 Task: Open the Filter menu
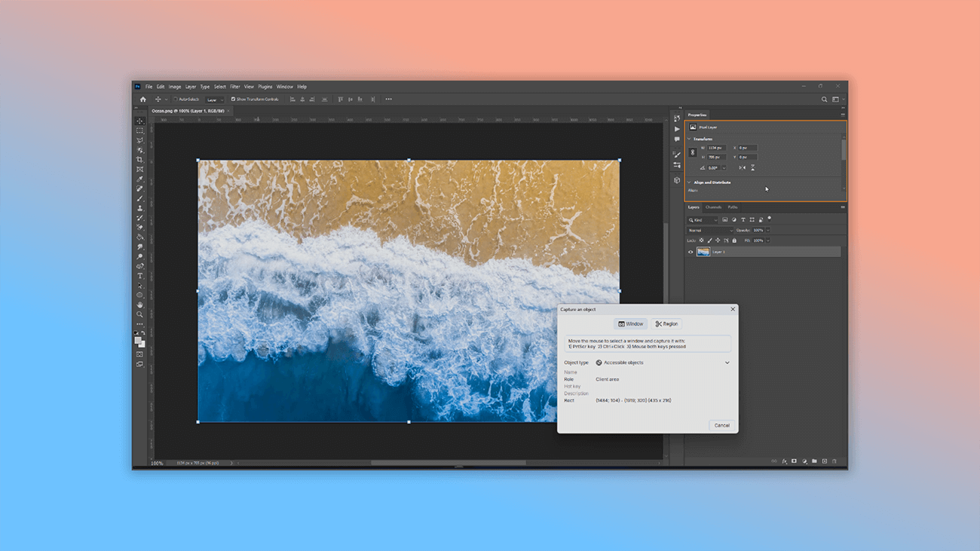pos(237,87)
